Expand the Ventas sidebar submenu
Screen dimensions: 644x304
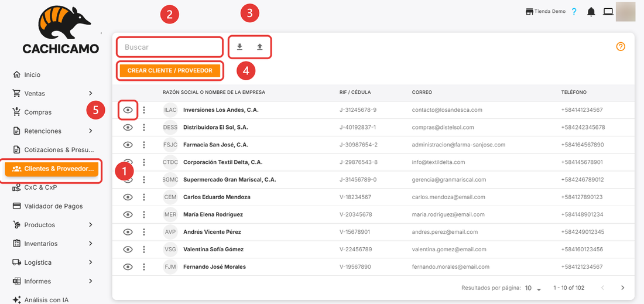[91, 93]
